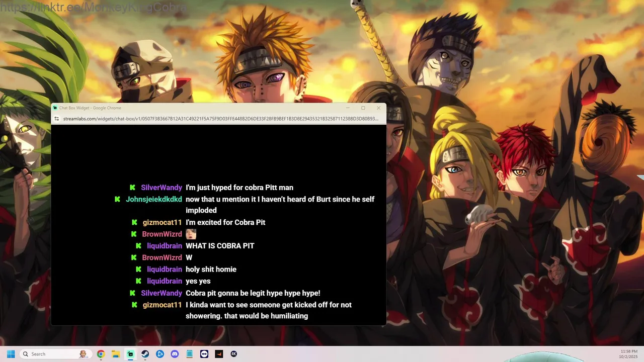Click username BrownWizrd beside the emote
644x362 pixels.
[x=162, y=234]
